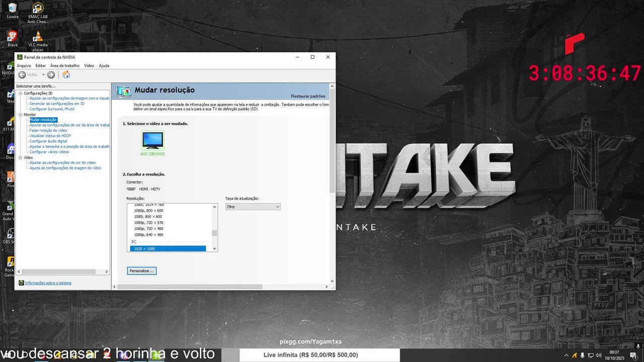The image size is (644, 362).
Task: Open the Editar menu
Action: [41, 65]
